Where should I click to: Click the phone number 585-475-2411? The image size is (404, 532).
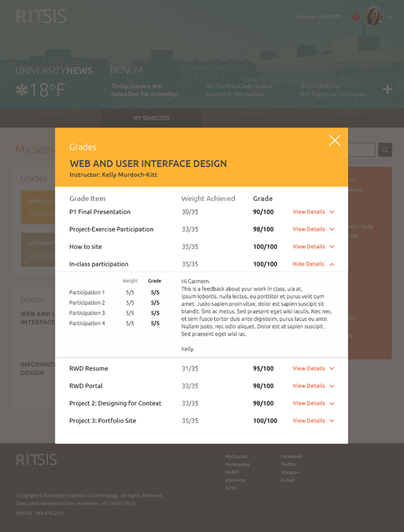click(50, 513)
